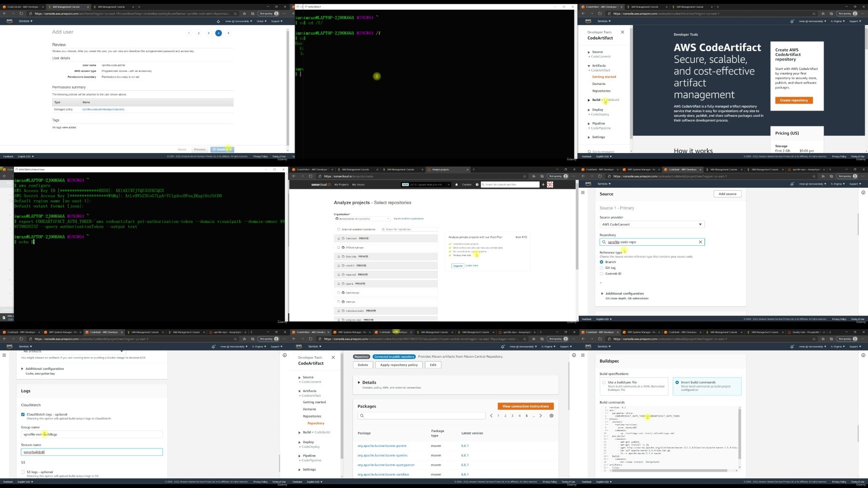This screenshot has height=488, width=868.
Task: Click Previous button in IAM Add user wizard
Action: pos(200,150)
